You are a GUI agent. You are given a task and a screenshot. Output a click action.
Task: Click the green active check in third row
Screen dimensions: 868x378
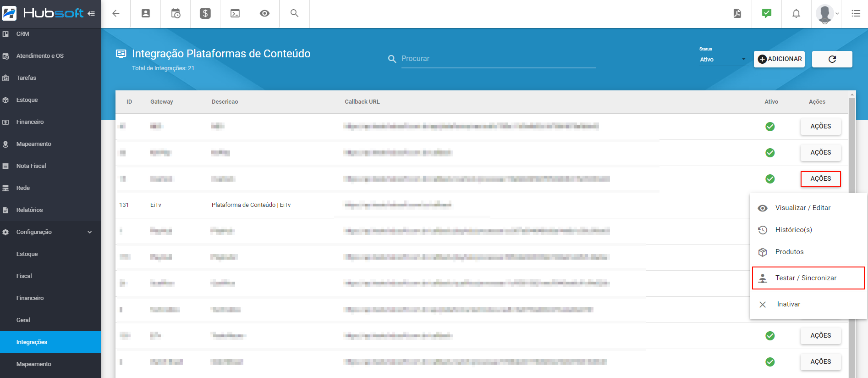point(770,179)
